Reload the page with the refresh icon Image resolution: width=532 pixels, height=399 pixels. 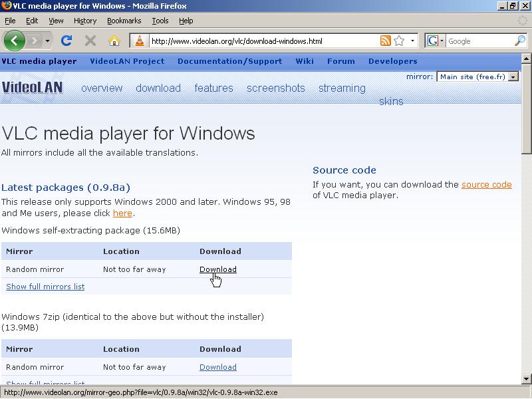pyautogui.click(x=66, y=41)
